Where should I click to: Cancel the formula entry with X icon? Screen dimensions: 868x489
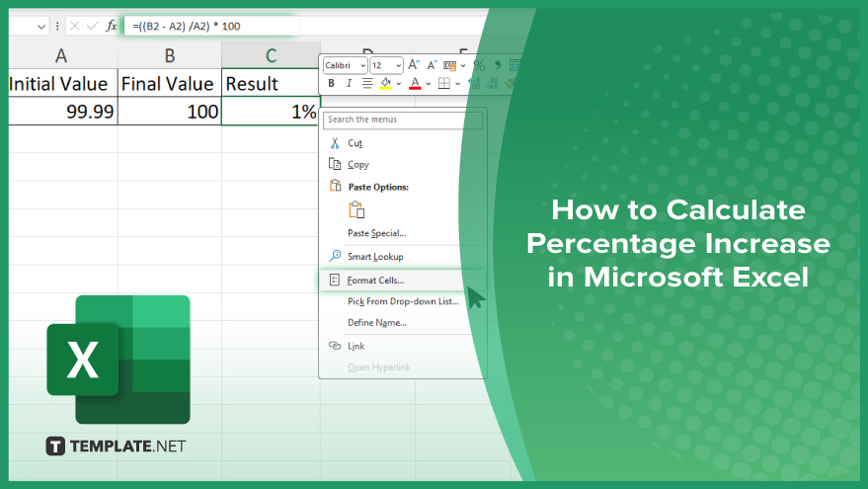[x=75, y=26]
